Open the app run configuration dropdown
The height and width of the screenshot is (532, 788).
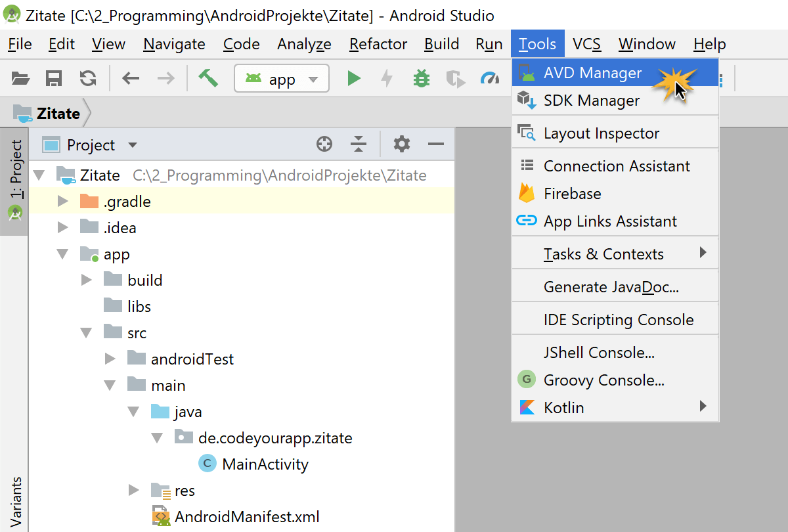[281, 79]
